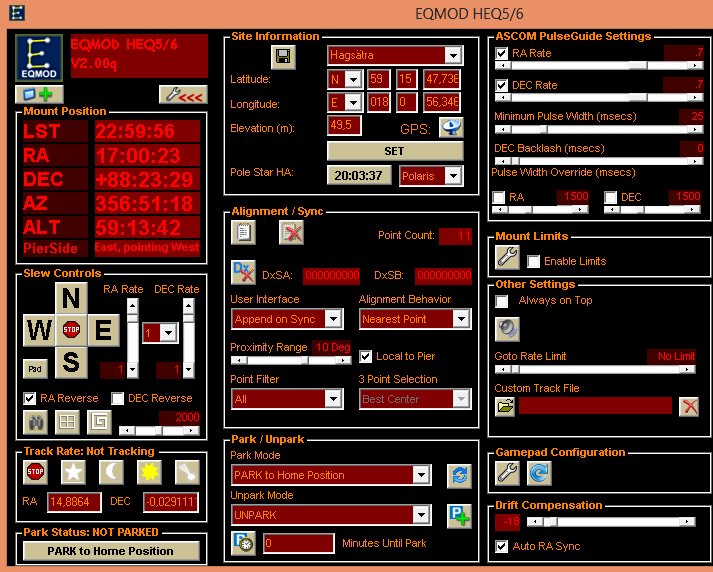Image resolution: width=713 pixels, height=572 pixels.
Task: Start solar tracking with sun icon
Action: point(149,472)
